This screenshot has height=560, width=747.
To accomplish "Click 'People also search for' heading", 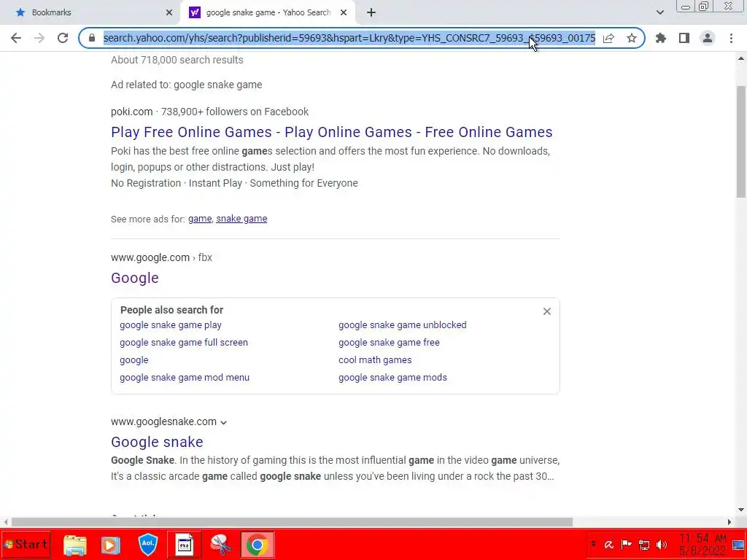I will coord(171,310).
